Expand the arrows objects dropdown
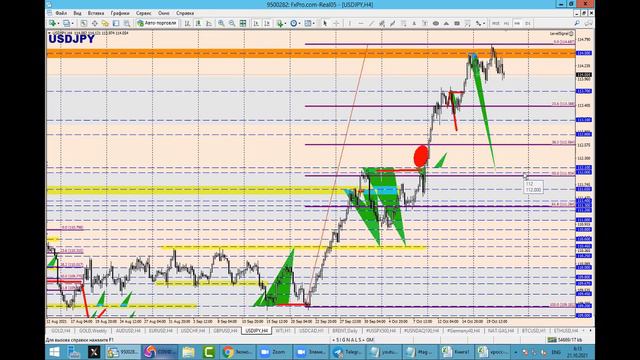The image size is (640, 360). 484,23
